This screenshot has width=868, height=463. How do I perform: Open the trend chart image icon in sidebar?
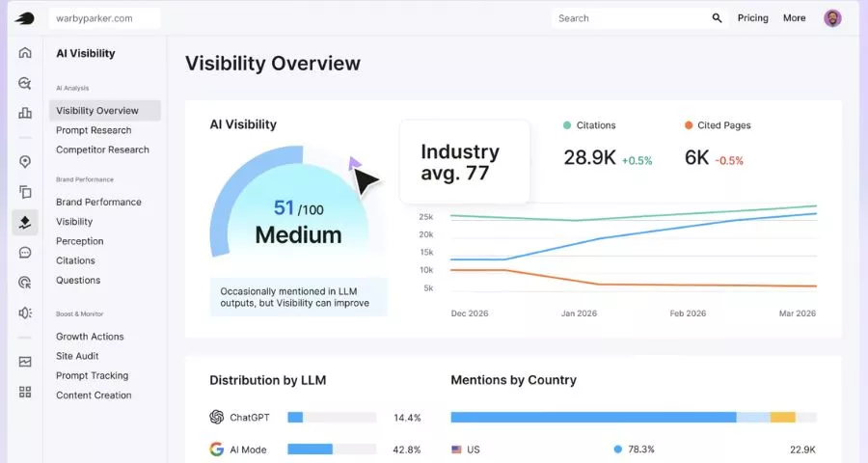(25, 362)
